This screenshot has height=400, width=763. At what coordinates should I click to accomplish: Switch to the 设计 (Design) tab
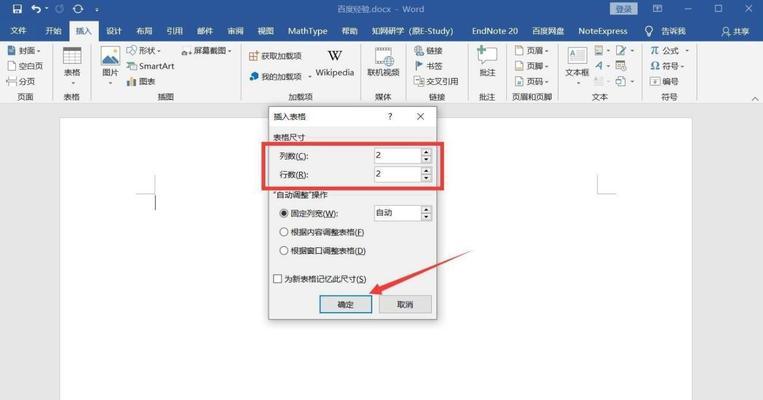click(115, 31)
